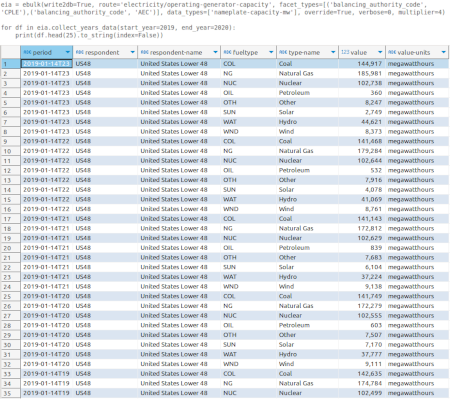Click the OIL fueltype cell in row 4
450x400 pixels.
point(249,93)
